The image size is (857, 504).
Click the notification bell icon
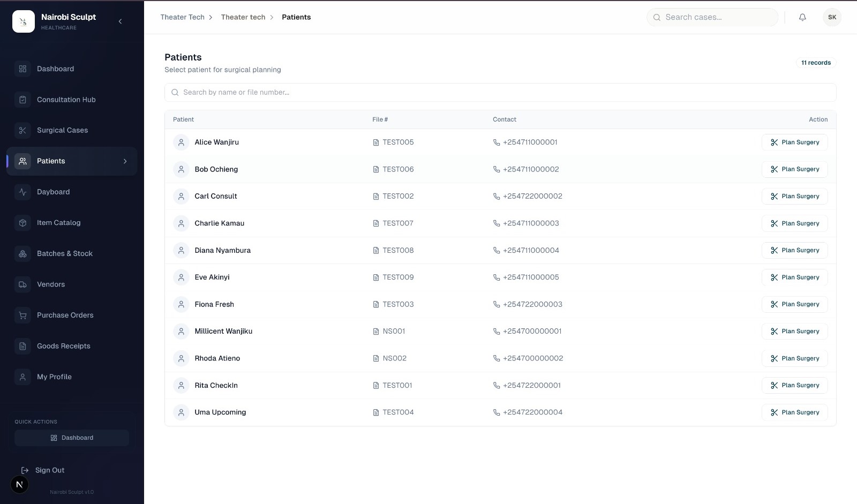(802, 17)
